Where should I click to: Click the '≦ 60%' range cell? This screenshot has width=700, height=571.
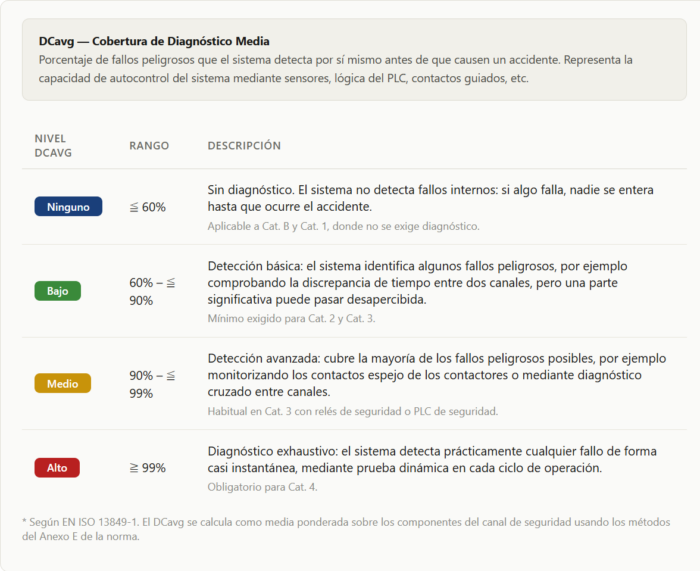(x=147, y=207)
